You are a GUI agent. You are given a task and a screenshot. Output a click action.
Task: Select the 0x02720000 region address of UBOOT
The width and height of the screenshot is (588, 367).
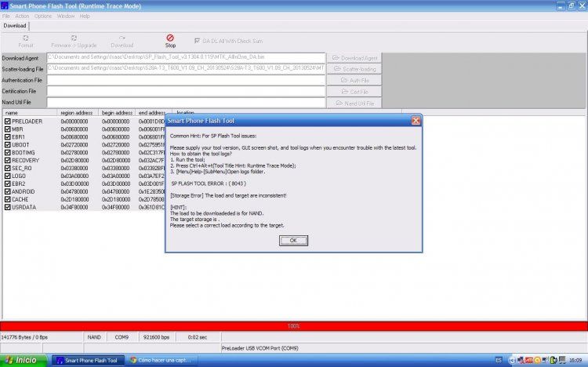(74, 144)
